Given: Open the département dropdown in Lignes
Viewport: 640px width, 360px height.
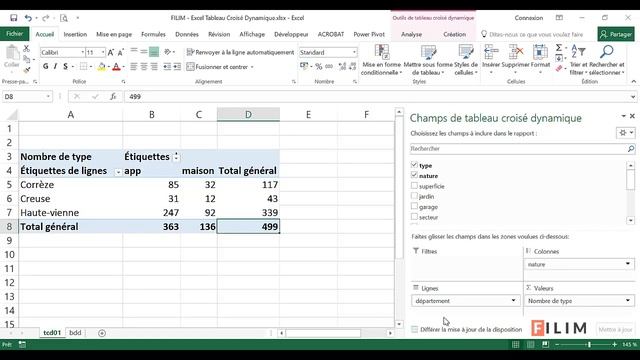Looking at the screenshot, I should tap(513, 301).
